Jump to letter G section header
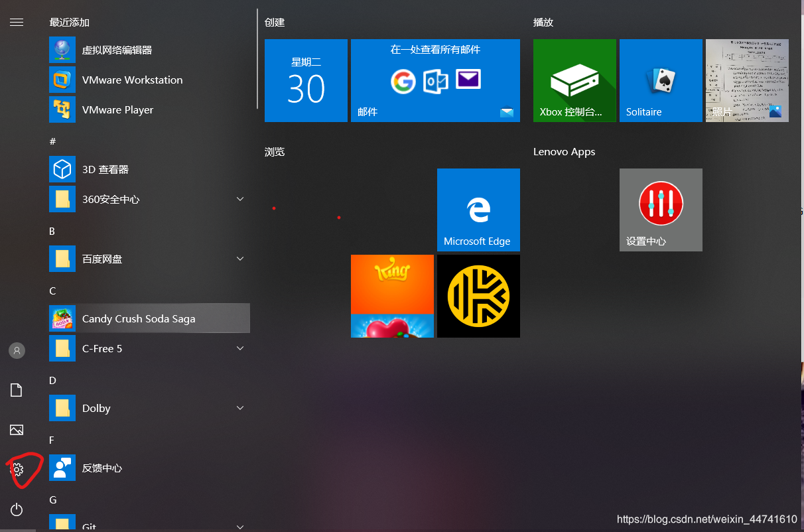804x532 pixels. click(52, 499)
